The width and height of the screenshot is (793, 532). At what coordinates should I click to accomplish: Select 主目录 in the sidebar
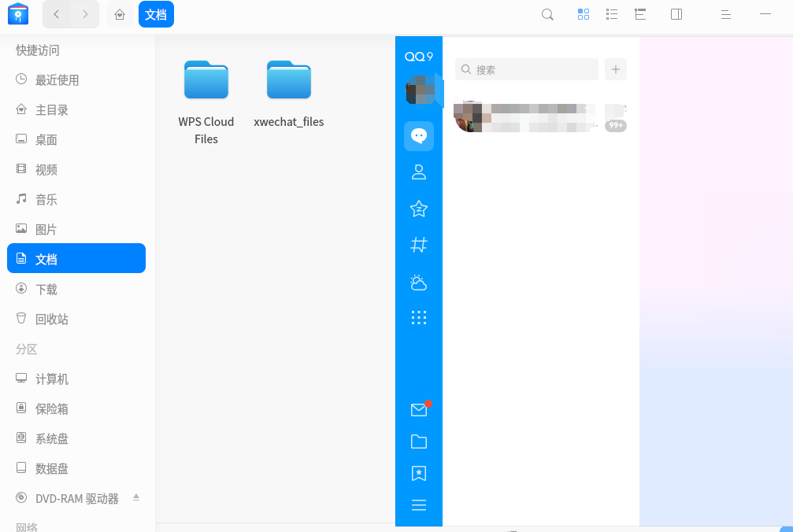[x=76, y=109]
